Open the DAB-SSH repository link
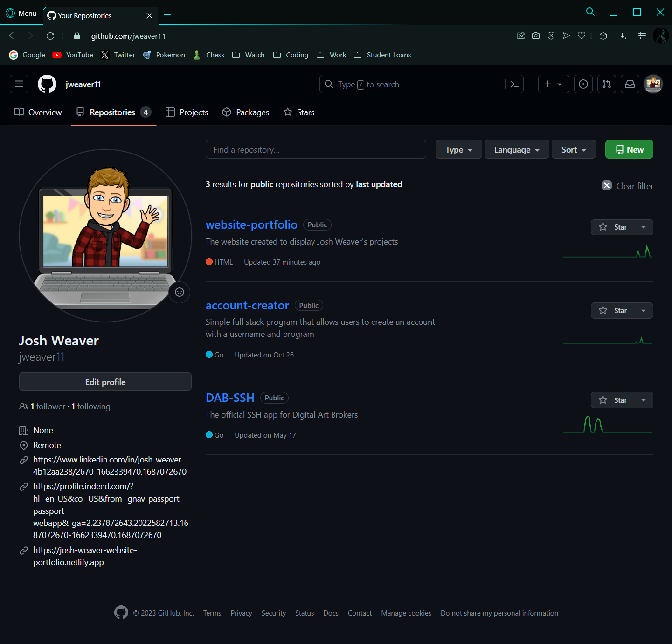Image resolution: width=672 pixels, height=644 pixels. [230, 398]
